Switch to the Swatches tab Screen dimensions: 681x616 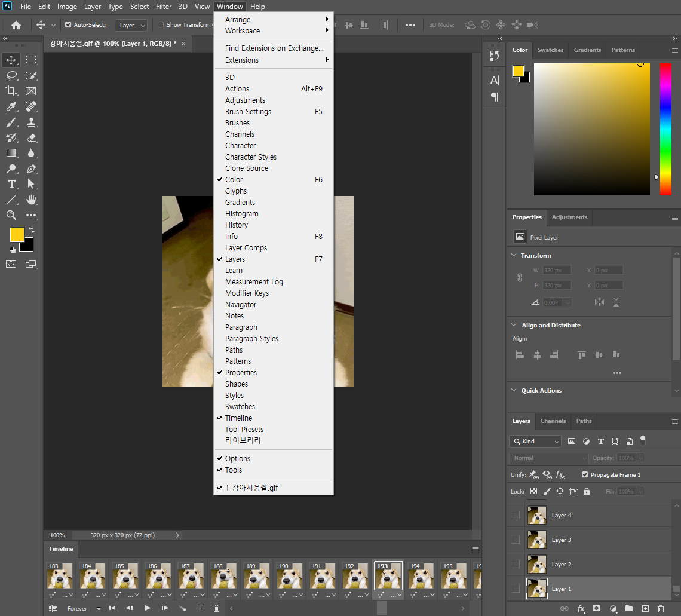[x=550, y=50]
